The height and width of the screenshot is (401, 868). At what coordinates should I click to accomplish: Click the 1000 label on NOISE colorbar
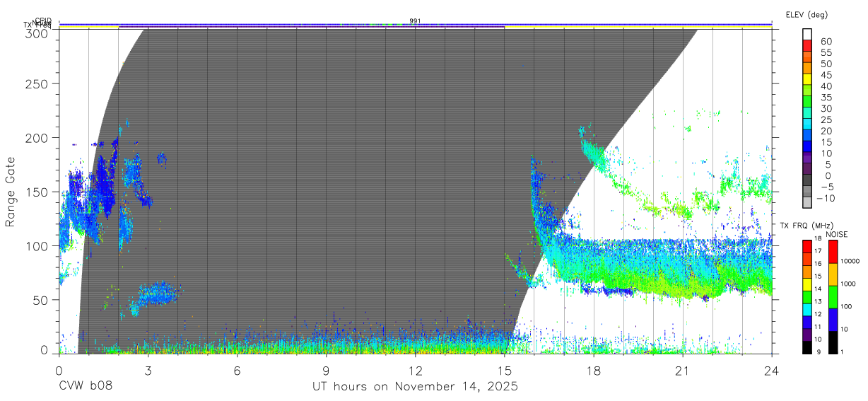point(848,284)
